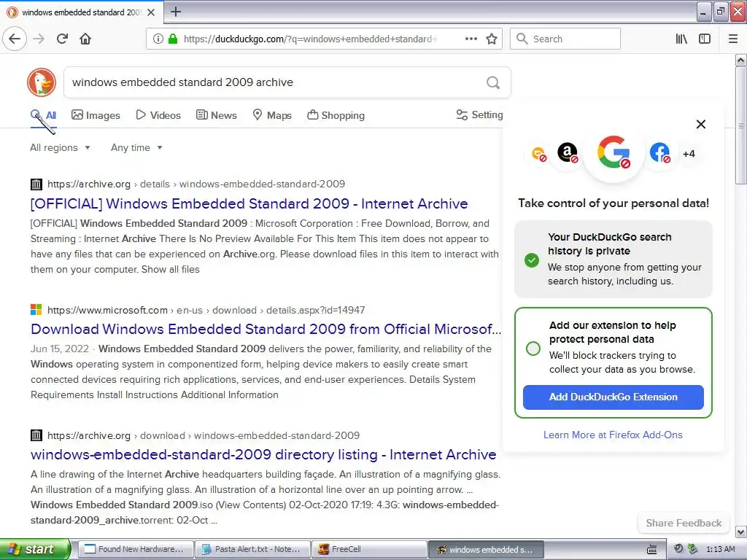The width and height of the screenshot is (747, 560).
Task: Reload the current page
Action: [62, 39]
